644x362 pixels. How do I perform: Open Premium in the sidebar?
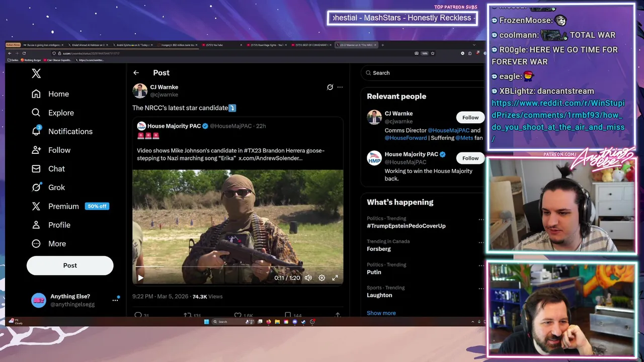70,206
